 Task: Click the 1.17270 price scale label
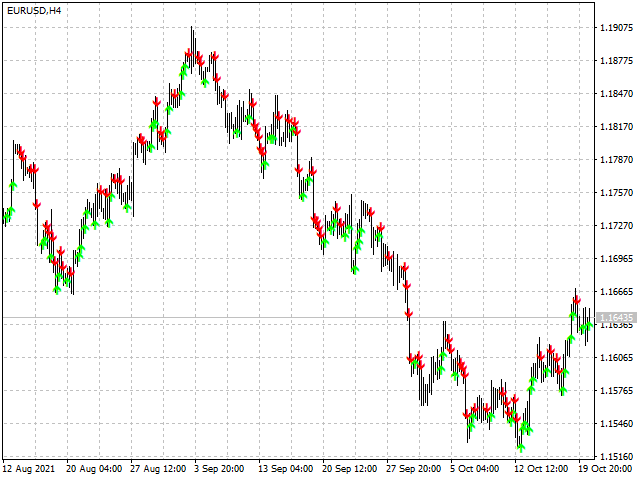coord(616,226)
